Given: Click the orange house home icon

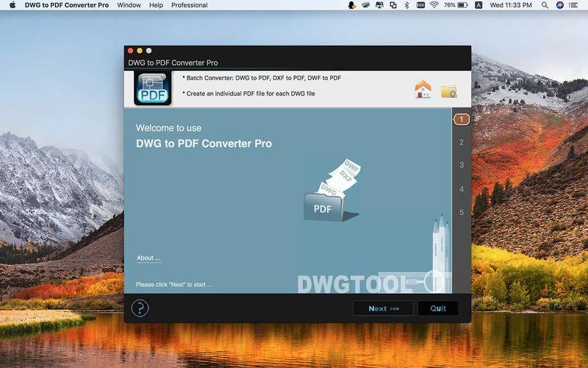Looking at the screenshot, I should point(423,89).
